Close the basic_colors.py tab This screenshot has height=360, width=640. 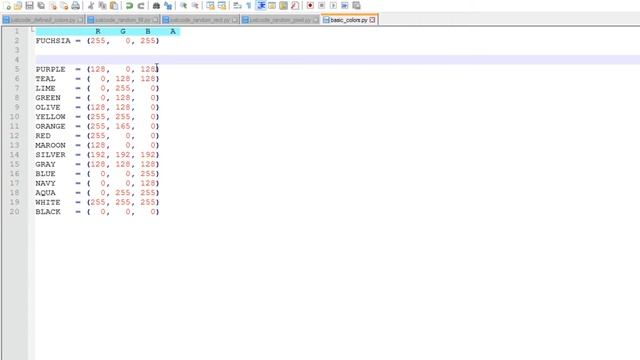click(x=372, y=20)
